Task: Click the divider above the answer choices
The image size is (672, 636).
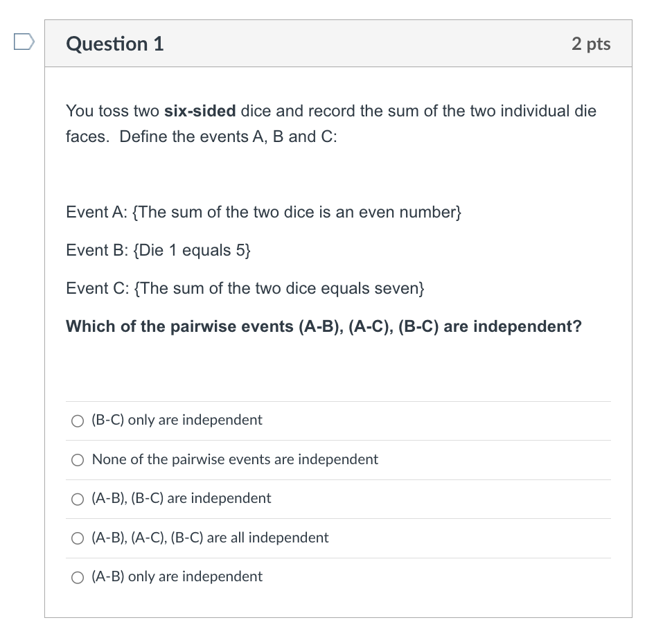Action: 338,400
